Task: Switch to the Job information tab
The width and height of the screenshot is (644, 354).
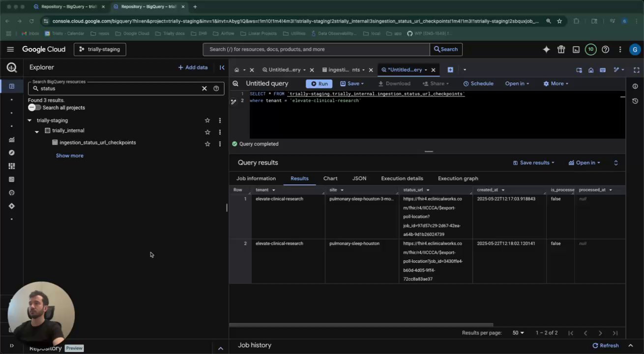Action: [x=256, y=178]
